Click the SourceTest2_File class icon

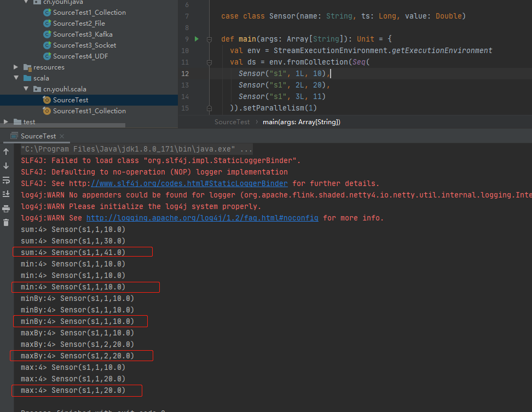point(47,24)
